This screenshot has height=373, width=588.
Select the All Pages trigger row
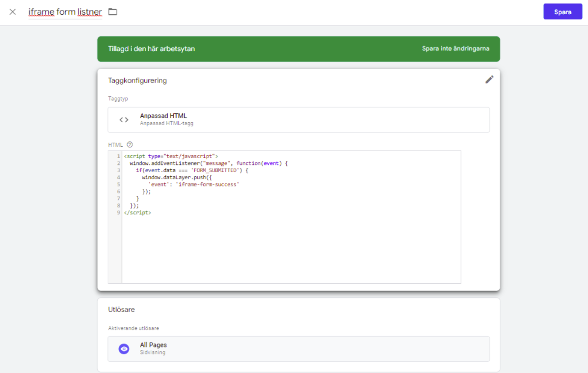coord(298,348)
